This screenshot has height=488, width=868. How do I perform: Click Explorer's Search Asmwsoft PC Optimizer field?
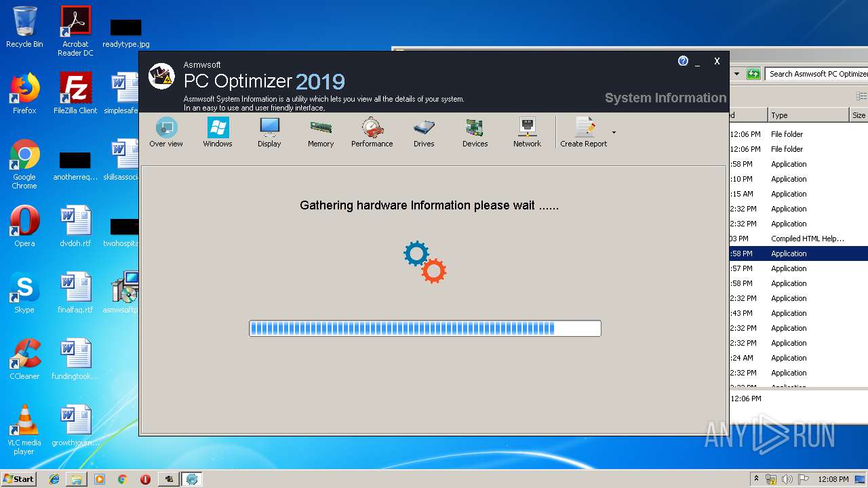coord(817,74)
